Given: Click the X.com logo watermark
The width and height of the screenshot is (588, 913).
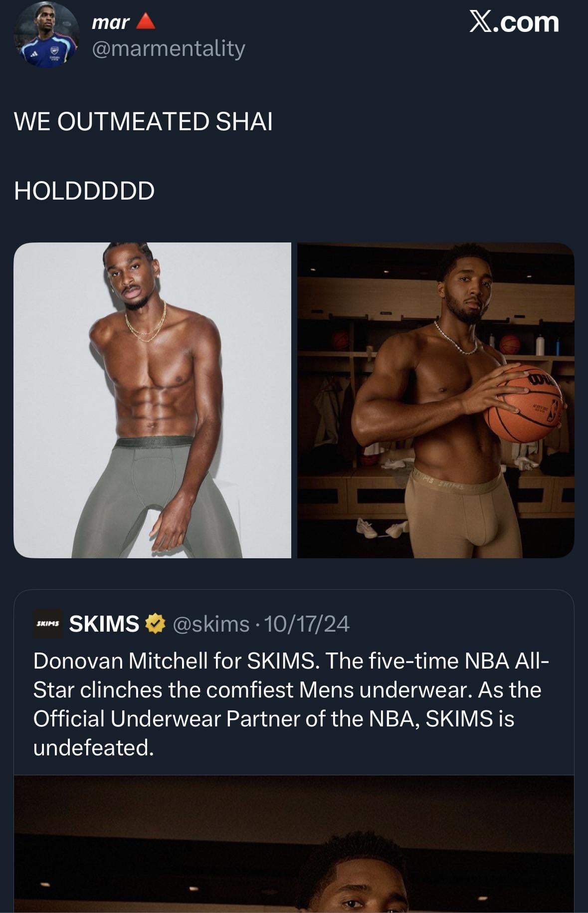Looking at the screenshot, I should pyautogui.click(x=514, y=22).
